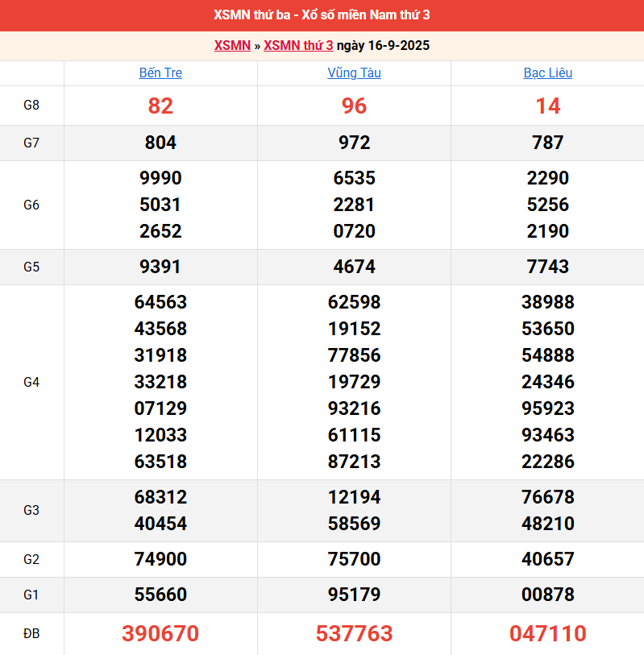Viewport: 644px width, 655px height.
Task: Select the G8 result 96 for Vũng Tàu
Action: click(x=354, y=106)
